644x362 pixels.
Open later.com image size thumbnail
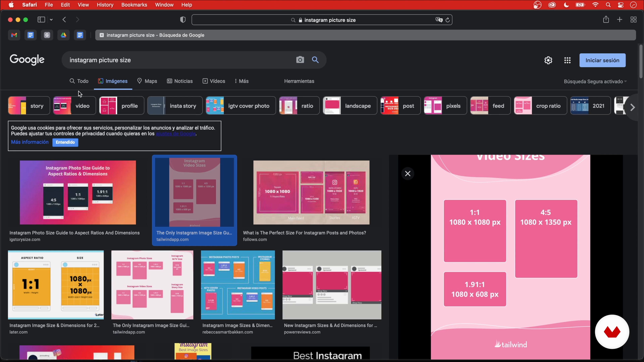point(56,285)
